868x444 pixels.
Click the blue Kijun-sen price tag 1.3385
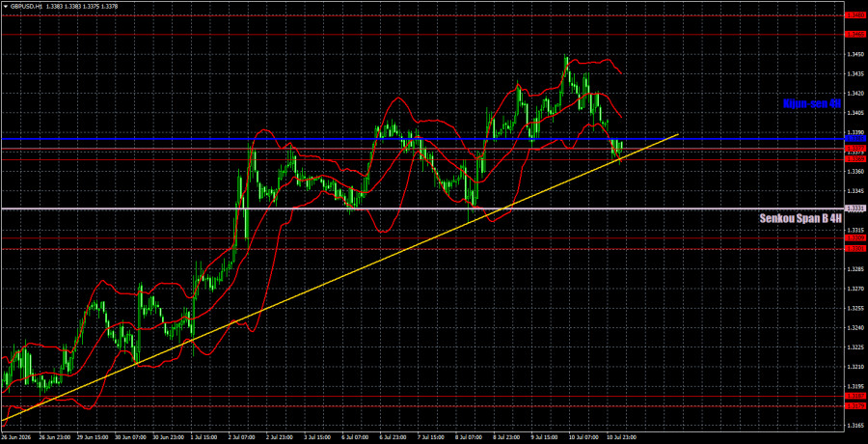click(x=855, y=139)
